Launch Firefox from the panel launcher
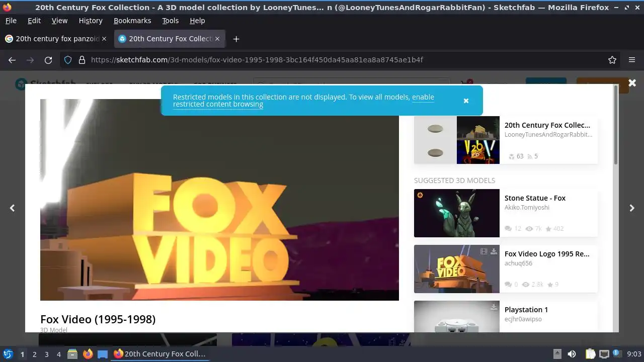This screenshot has width=644, height=362. point(88,354)
